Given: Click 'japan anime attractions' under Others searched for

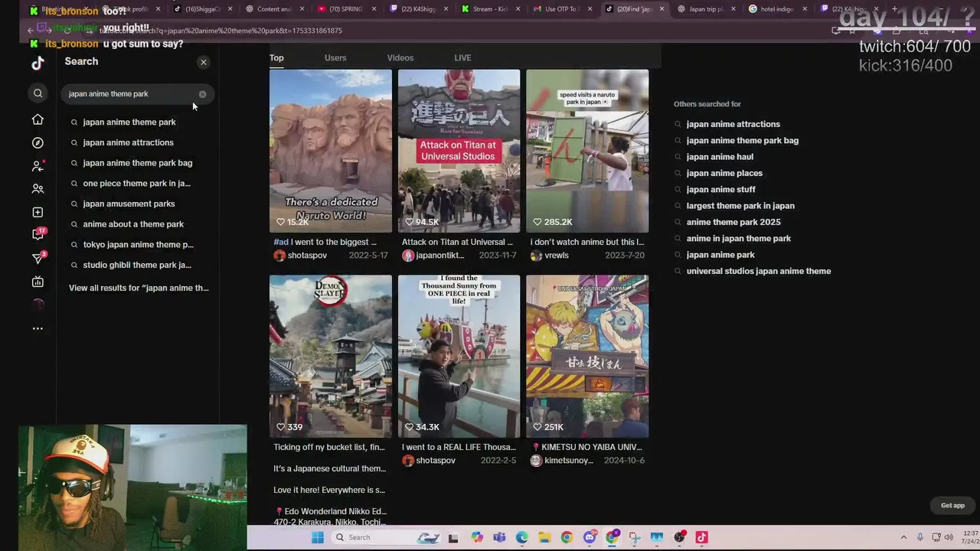Looking at the screenshot, I should (x=733, y=124).
